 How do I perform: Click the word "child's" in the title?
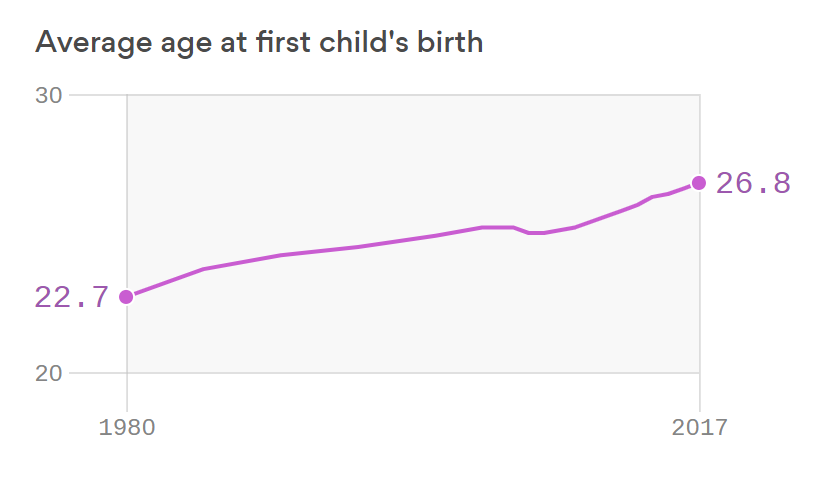tap(367, 43)
